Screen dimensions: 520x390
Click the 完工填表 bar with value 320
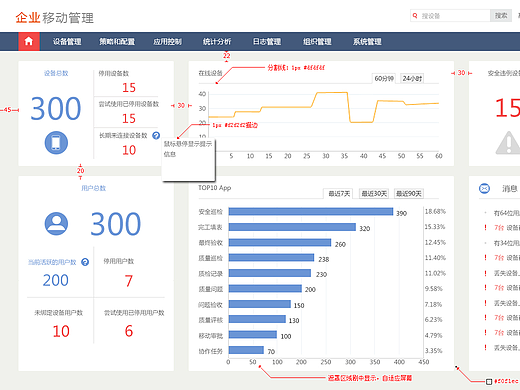click(x=292, y=227)
